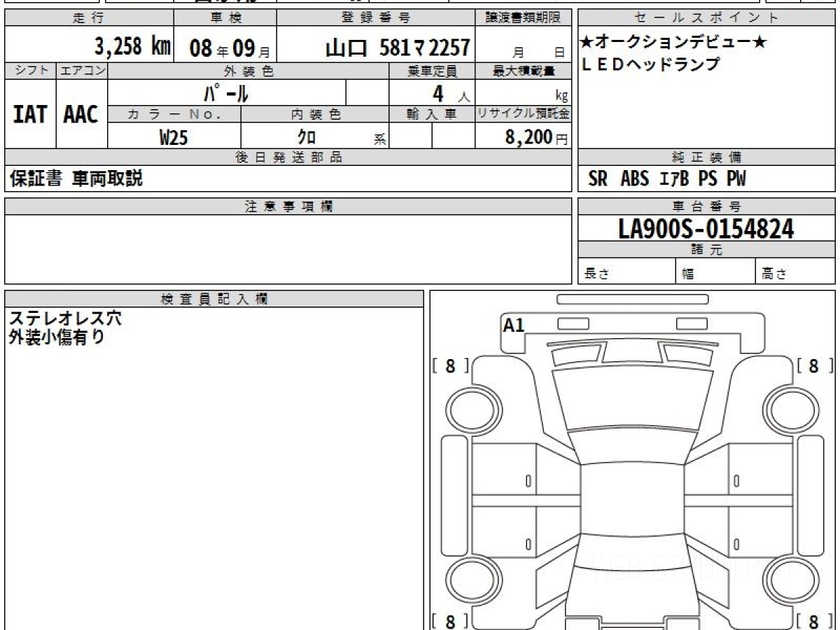Click the カラーNo. label
Screen dimensions: 840x630
[x=174, y=114]
